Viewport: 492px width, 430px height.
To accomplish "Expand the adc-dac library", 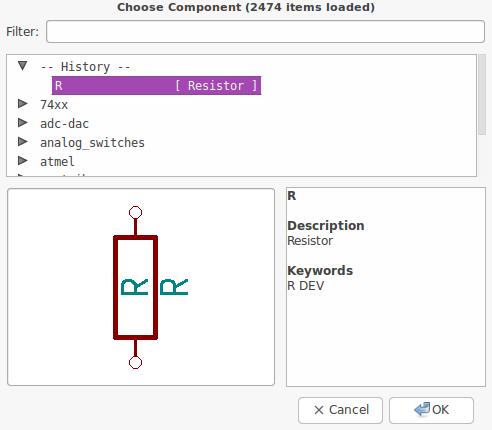I will [x=22, y=123].
